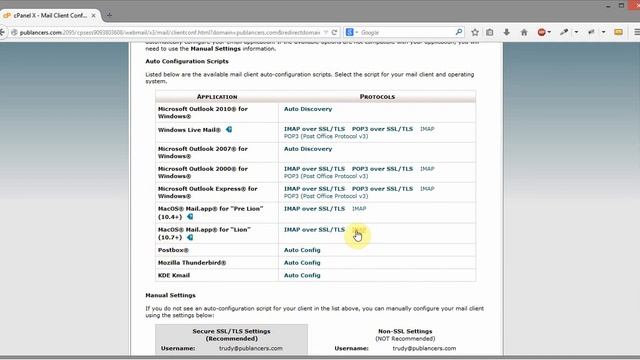This screenshot has height=360, width=640.
Task: Click the info icon beside Lion (10.7+)
Action: coord(190,237)
